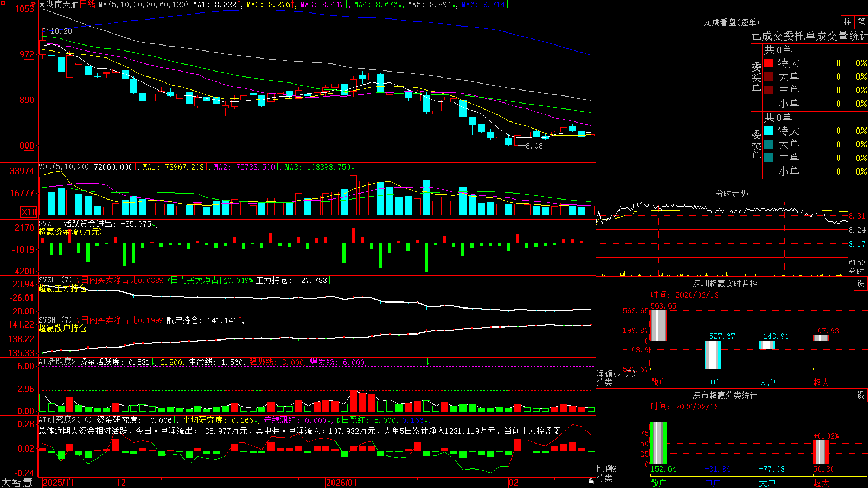868x488 pixels.
Task: Click teal 大单 swatch in 委卖单
Action: point(768,144)
